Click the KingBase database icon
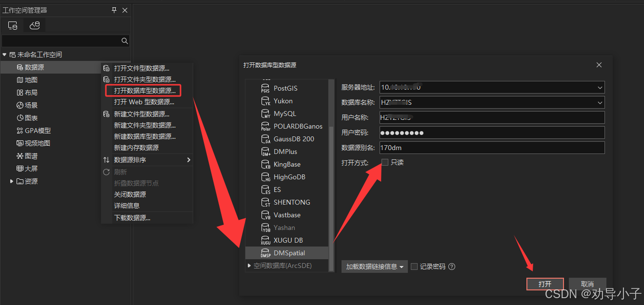Screen dimensions: 644x305 (265, 165)
